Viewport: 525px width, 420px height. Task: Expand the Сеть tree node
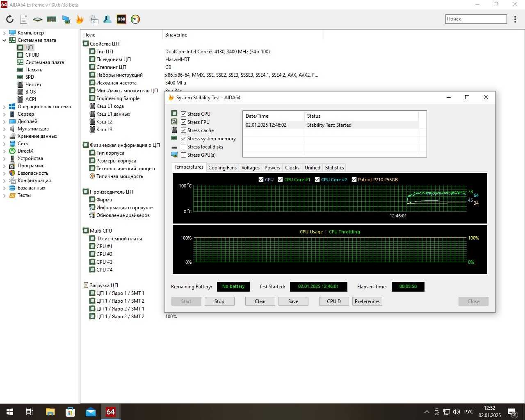[x=5, y=144]
